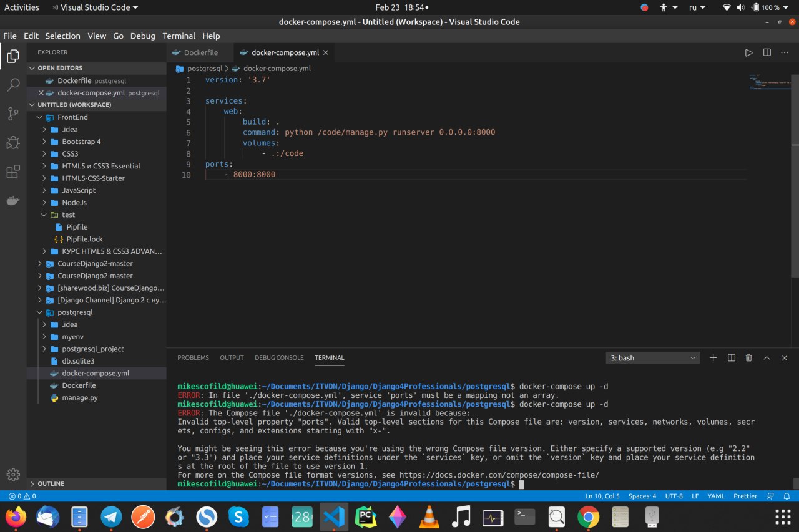Screen dimensions: 799x532
Task: Click the editor vertical scrollbar
Action: click(795, 175)
